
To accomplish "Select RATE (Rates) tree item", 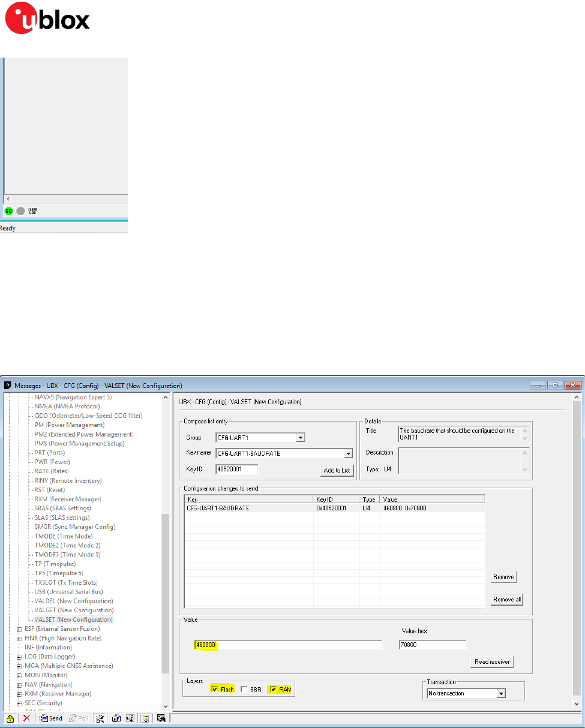I will point(52,471).
